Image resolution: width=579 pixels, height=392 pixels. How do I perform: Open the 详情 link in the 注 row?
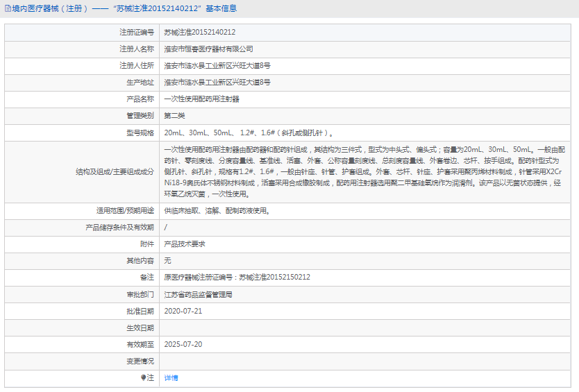(x=171, y=377)
